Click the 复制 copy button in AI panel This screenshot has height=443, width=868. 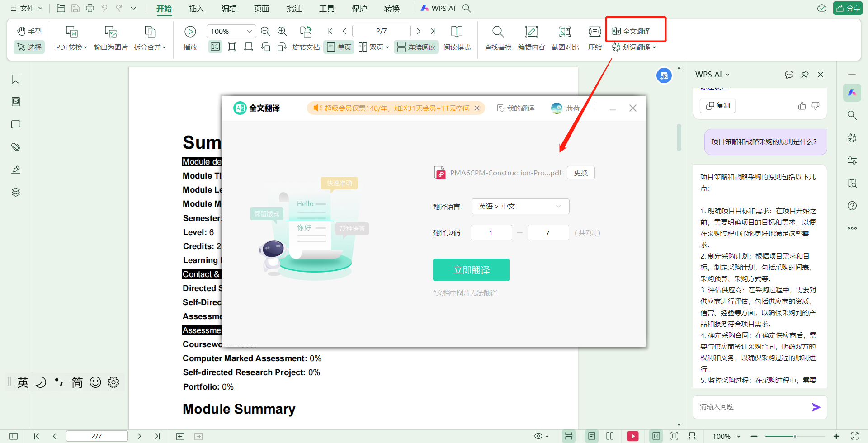point(718,105)
